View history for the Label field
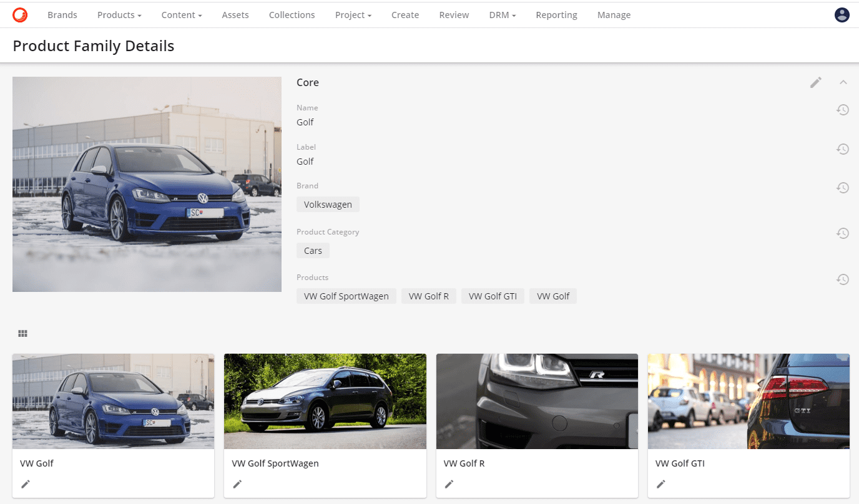The height and width of the screenshot is (504, 859). 843,149
